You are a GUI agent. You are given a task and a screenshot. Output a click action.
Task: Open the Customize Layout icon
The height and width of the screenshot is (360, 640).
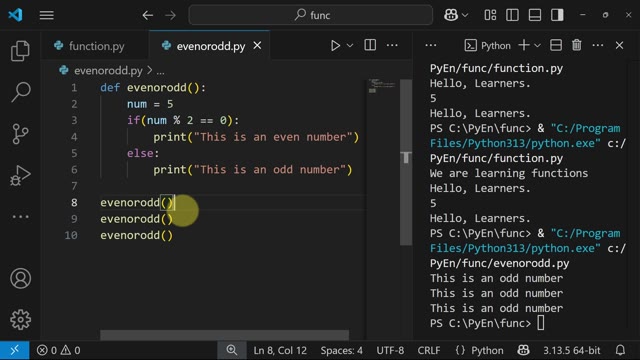(x=490, y=15)
